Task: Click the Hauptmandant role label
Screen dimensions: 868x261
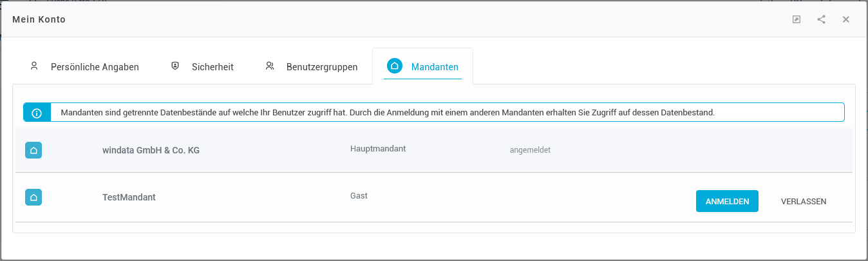Action: pyautogui.click(x=378, y=149)
